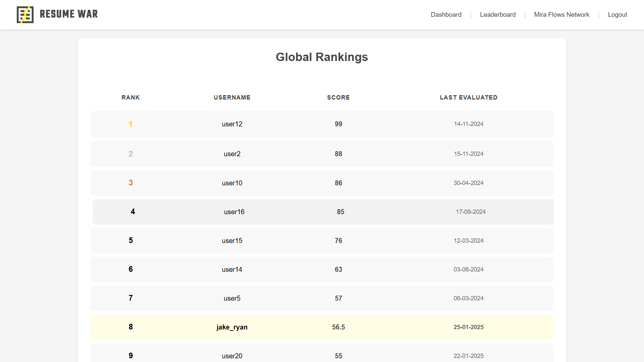Click the highlighted jake_ryan username
This screenshot has height=362, width=644.
tap(232, 327)
